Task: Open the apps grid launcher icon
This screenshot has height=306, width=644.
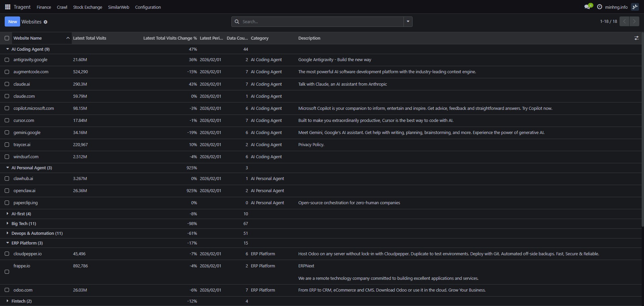Action: pos(7,7)
